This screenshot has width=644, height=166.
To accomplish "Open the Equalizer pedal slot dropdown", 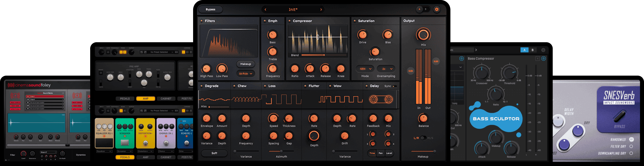I will click(x=104, y=151).
